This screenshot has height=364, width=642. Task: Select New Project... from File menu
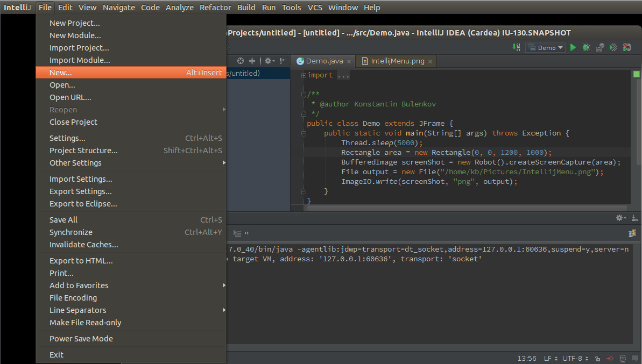[x=74, y=23]
